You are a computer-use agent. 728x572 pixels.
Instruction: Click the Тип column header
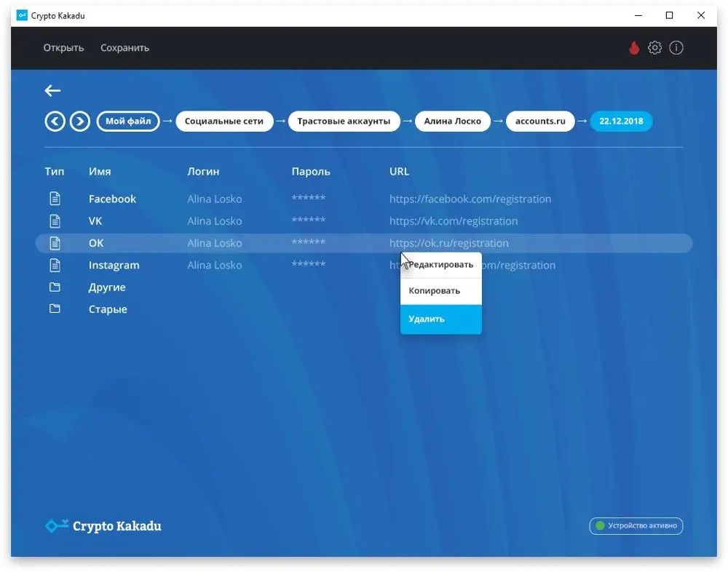tap(55, 171)
